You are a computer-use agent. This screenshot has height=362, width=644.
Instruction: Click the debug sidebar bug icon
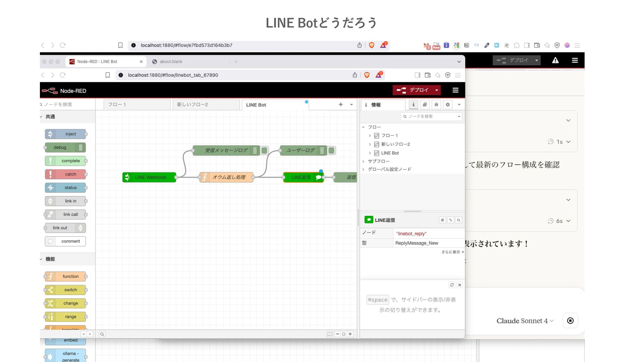pos(436,105)
